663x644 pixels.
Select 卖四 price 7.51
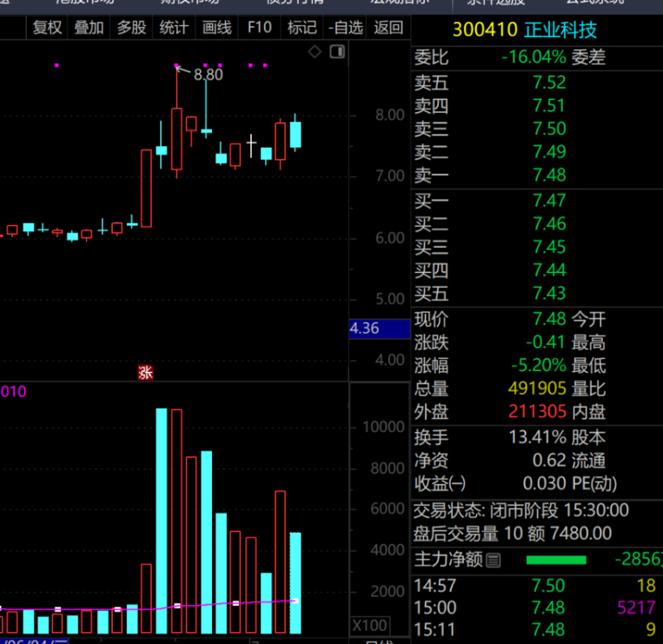549,106
